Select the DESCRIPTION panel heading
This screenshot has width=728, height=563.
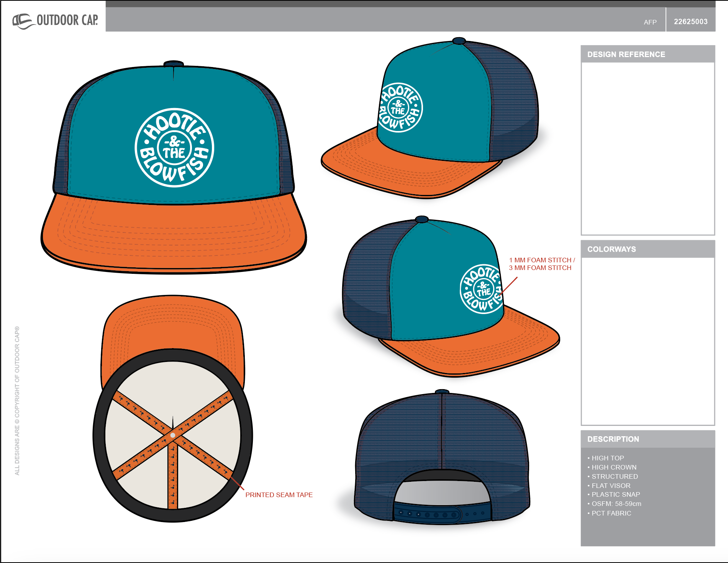613,439
